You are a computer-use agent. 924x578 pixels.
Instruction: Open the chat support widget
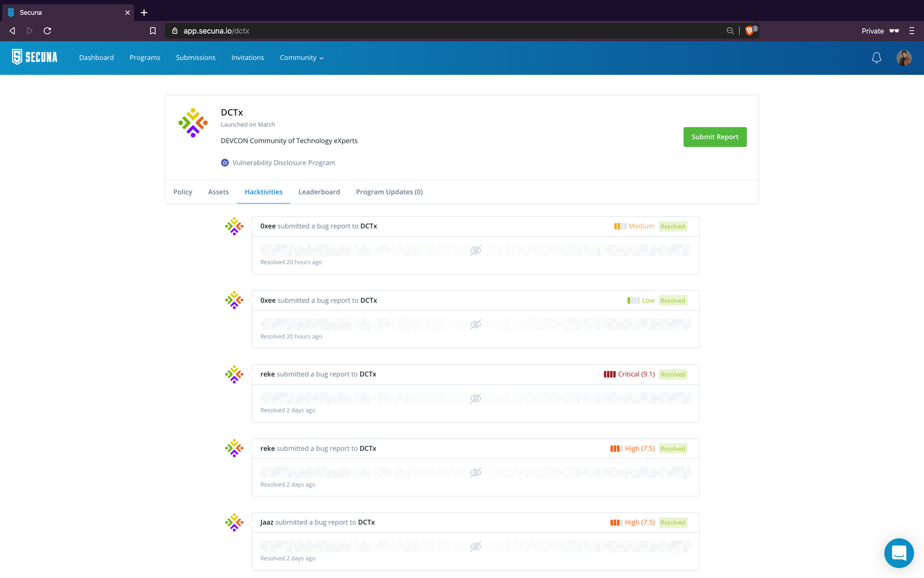899,553
